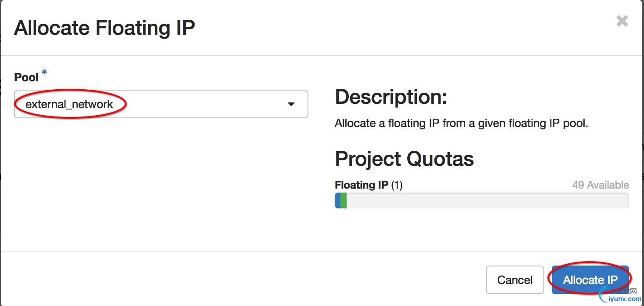Viewport: 644px width, 306px height.
Task: Click the floating IP pool description text
Action: [461, 124]
